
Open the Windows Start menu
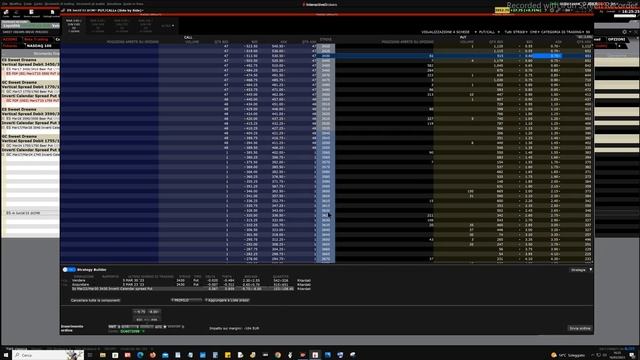click(6, 355)
